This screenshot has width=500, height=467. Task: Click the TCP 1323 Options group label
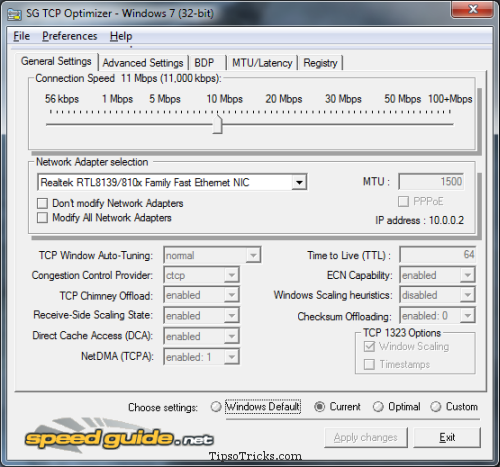(x=402, y=333)
